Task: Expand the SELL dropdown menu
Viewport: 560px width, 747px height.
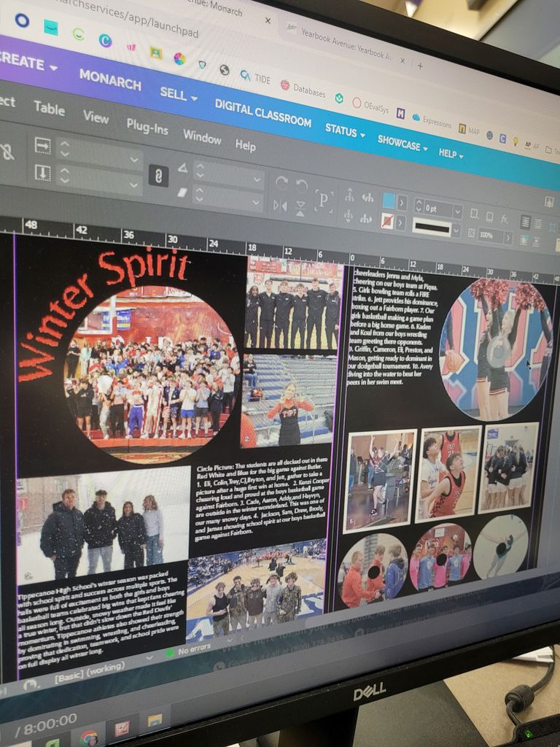Action: tap(179, 94)
